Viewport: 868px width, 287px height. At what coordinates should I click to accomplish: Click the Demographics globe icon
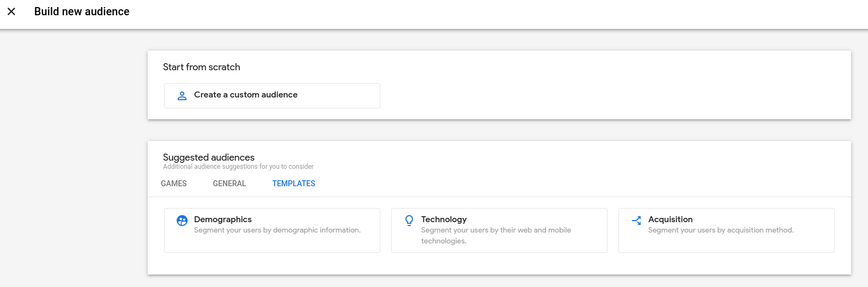(182, 221)
